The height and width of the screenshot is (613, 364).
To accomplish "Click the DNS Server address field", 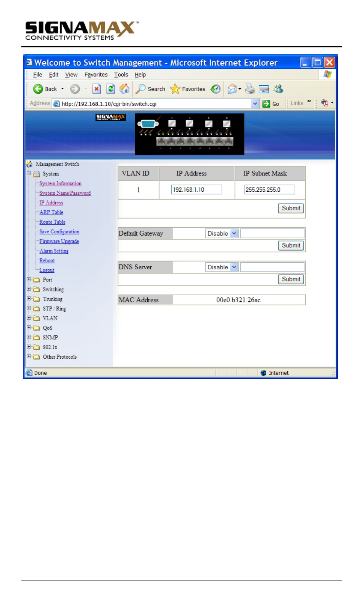I will (272, 267).
